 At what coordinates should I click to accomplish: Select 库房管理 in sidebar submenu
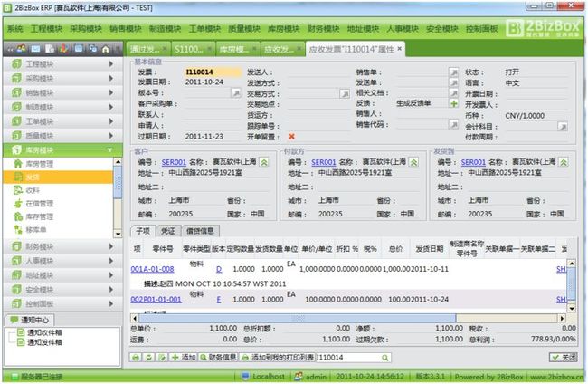[x=58, y=164]
